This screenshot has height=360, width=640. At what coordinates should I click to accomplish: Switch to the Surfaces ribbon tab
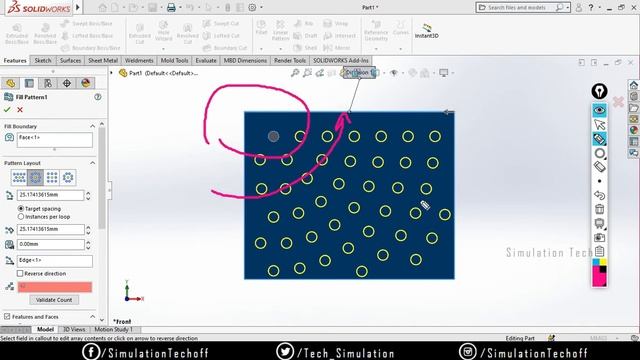[x=70, y=60]
